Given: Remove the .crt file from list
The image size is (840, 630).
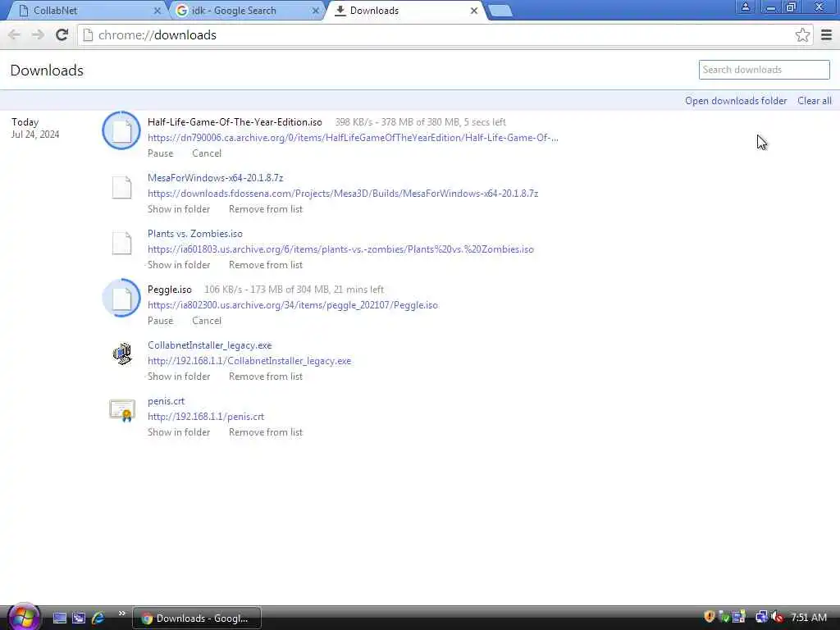Looking at the screenshot, I should pyautogui.click(x=265, y=431).
